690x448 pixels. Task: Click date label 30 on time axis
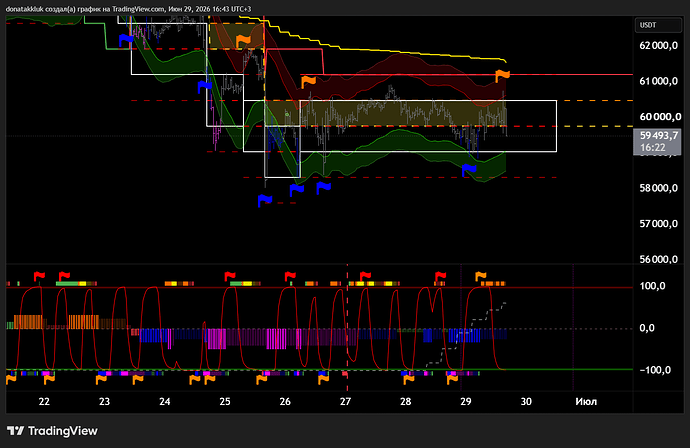(526, 401)
